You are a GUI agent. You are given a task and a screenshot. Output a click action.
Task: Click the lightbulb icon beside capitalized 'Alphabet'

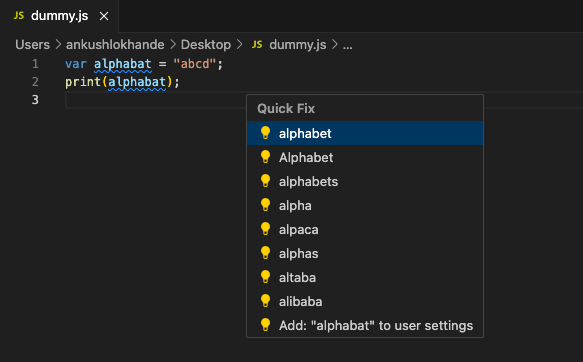265,157
